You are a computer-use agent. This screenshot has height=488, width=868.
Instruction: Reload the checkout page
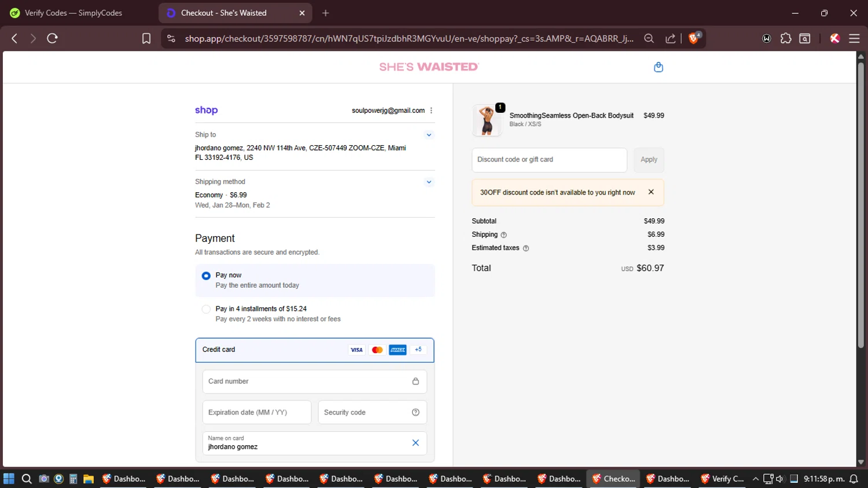[x=52, y=38]
